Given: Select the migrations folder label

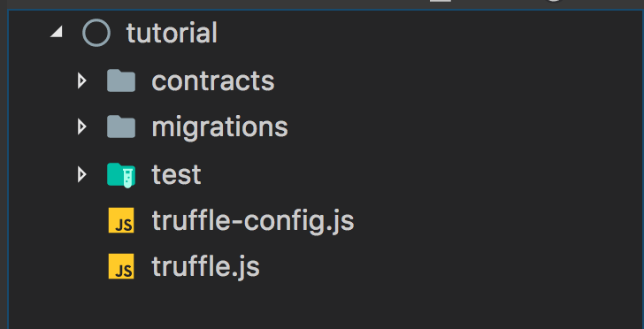Looking at the screenshot, I should coord(219,127).
